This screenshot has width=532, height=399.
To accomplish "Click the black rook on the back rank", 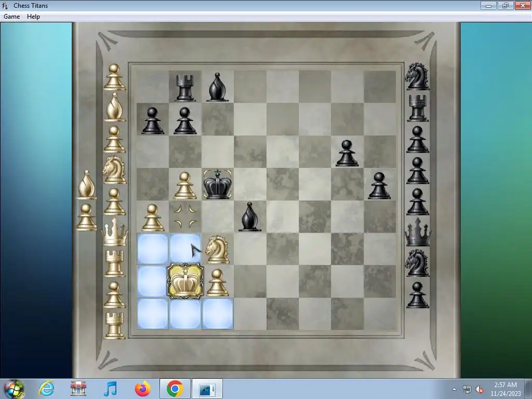I will 185,88.
